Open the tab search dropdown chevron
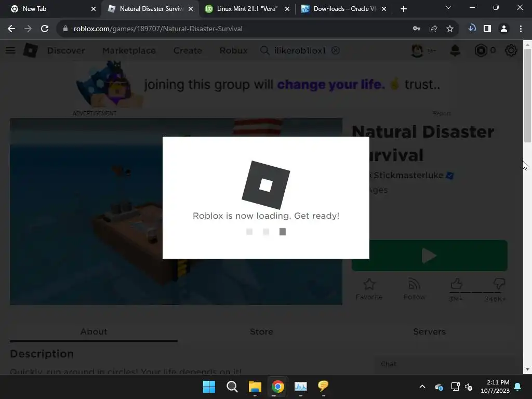Screen dimensions: 532x399 coord(448,7)
